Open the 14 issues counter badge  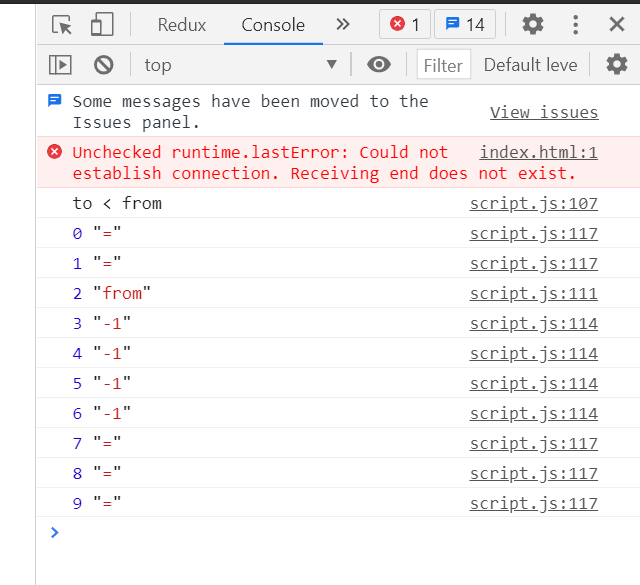[465, 24]
